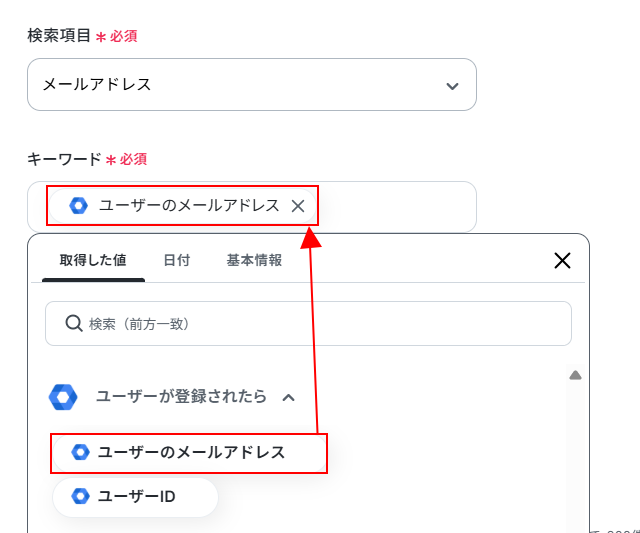Select the ユーザーのメールアドレス value option

coord(189,453)
